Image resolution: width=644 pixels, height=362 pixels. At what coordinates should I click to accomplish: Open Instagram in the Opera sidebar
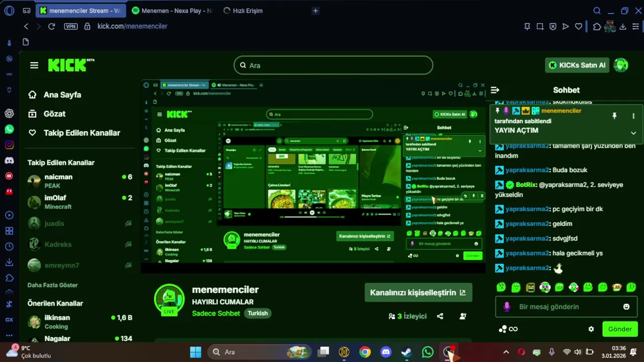click(9, 145)
